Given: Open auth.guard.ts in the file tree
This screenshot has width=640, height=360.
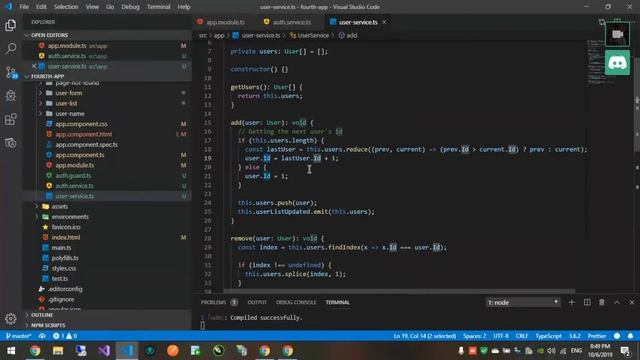Looking at the screenshot, I should point(73,176).
